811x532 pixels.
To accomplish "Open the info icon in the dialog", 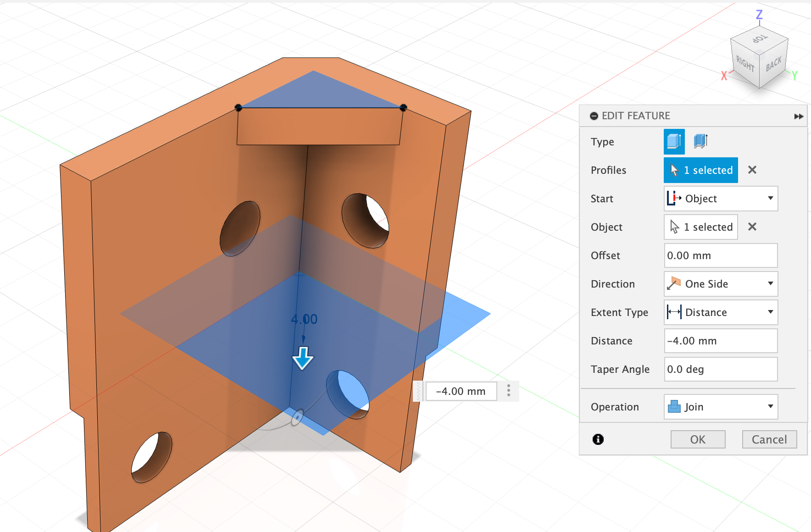I will click(598, 439).
